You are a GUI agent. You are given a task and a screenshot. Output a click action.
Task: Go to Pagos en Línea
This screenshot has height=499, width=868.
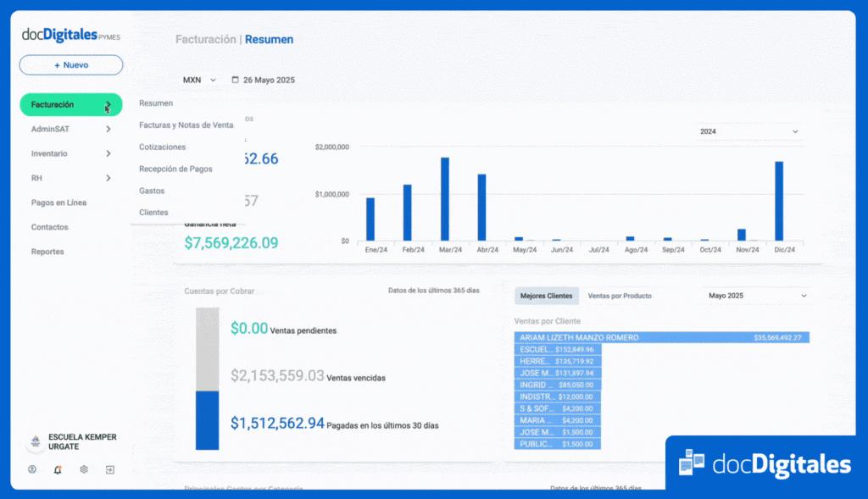58,202
